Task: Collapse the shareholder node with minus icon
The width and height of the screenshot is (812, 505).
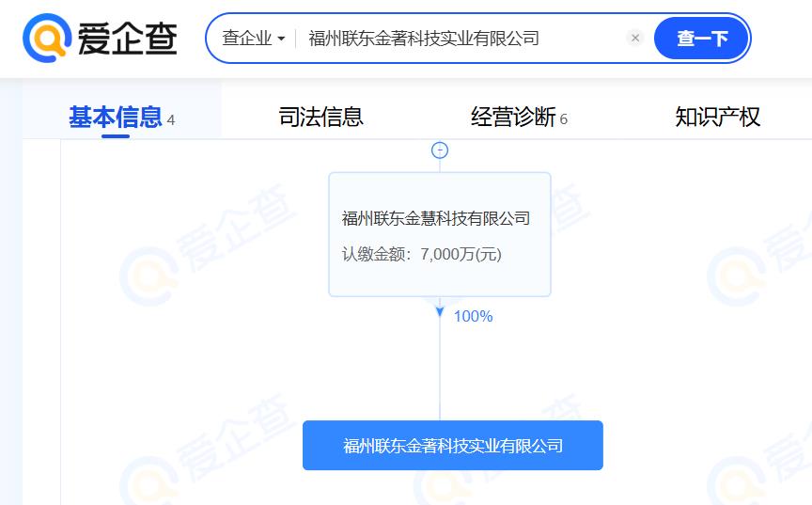Action: (x=440, y=150)
